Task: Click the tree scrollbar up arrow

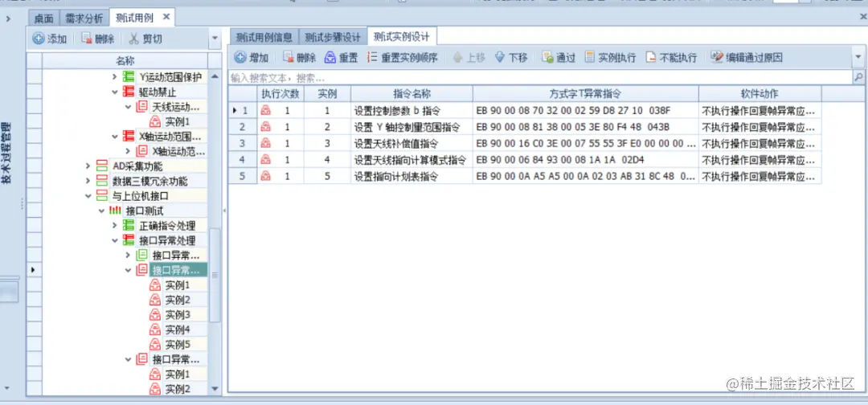Action: pyautogui.click(x=215, y=76)
